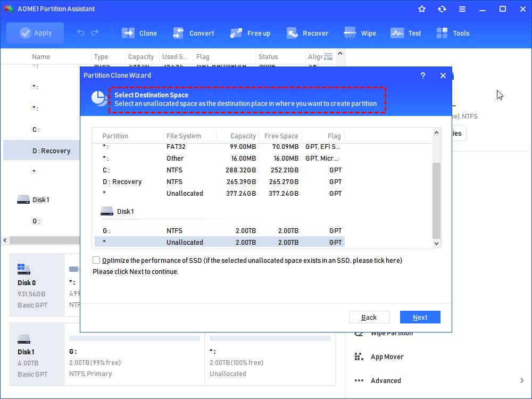Click the Free Space column header
Screen dimensions: 532x399
281,136
